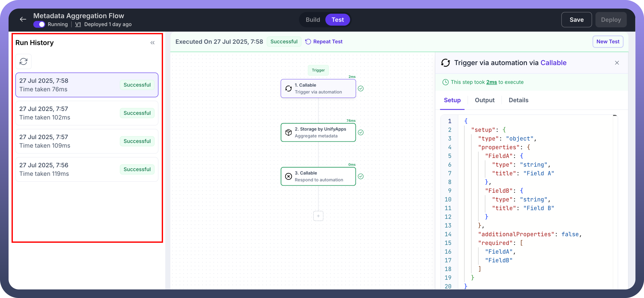Click green checkmark beside step 1 Callable

click(361, 89)
